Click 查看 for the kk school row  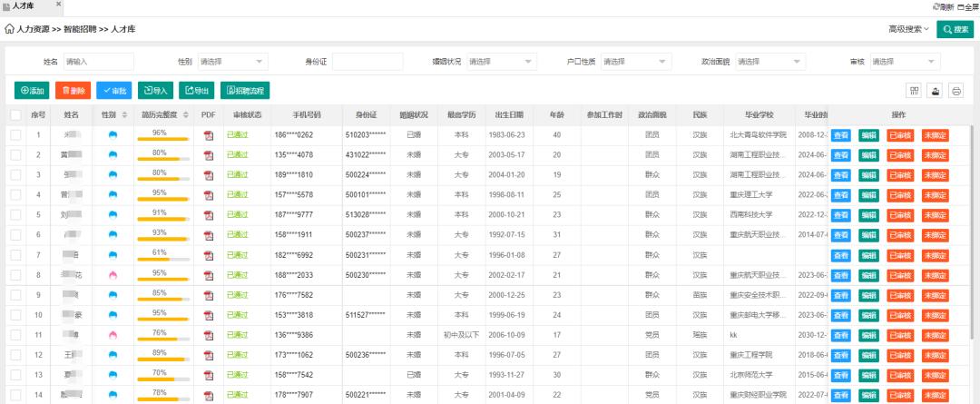point(840,335)
